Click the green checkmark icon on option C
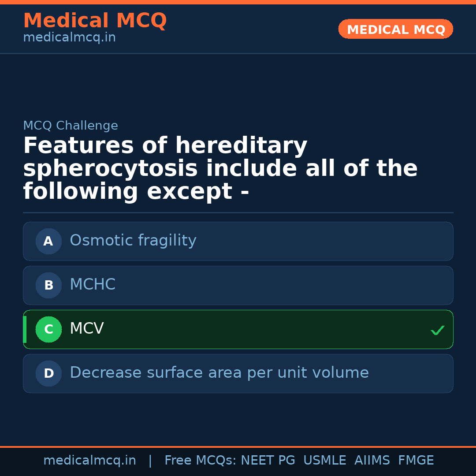The height and width of the screenshot is (476, 476). 437,330
